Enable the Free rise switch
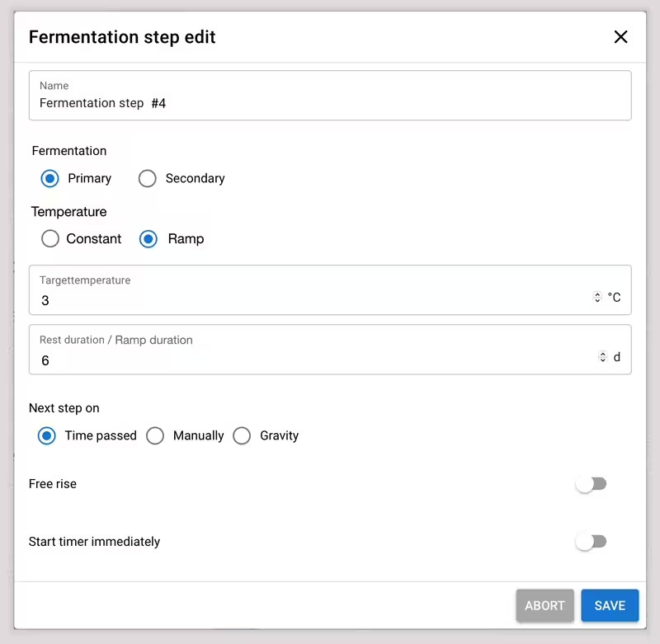Viewport: 660px width, 644px height. [x=591, y=484]
